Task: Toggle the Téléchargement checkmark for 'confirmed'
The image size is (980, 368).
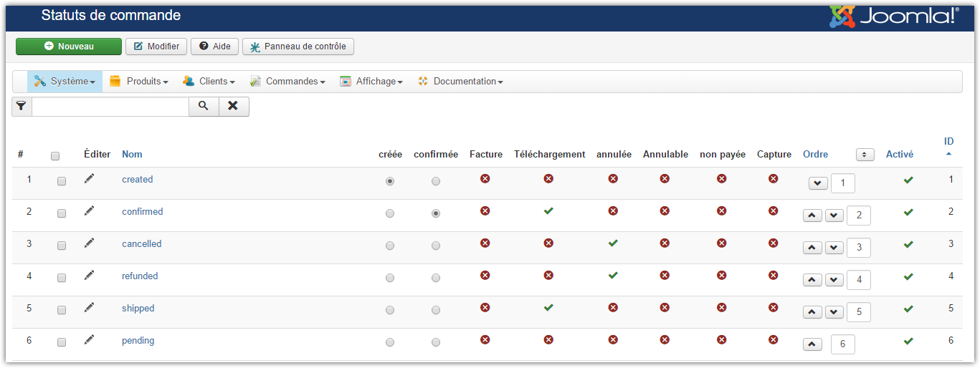Action: click(548, 211)
